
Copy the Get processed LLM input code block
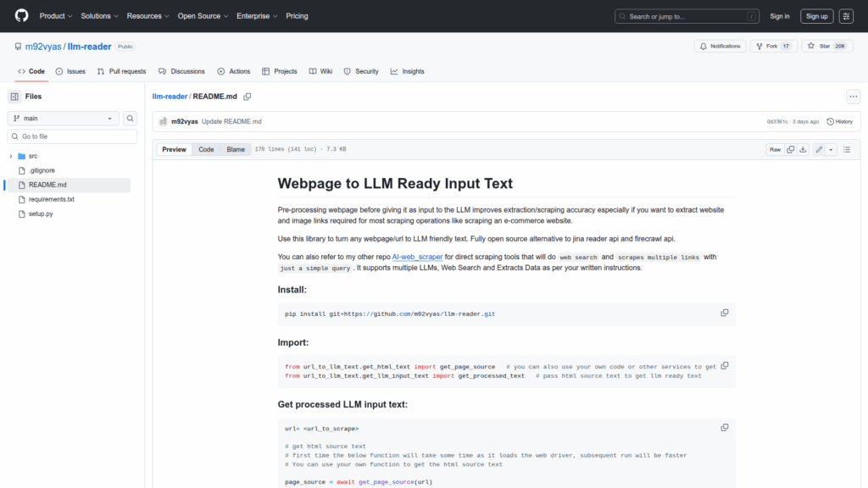(x=724, y=428)
